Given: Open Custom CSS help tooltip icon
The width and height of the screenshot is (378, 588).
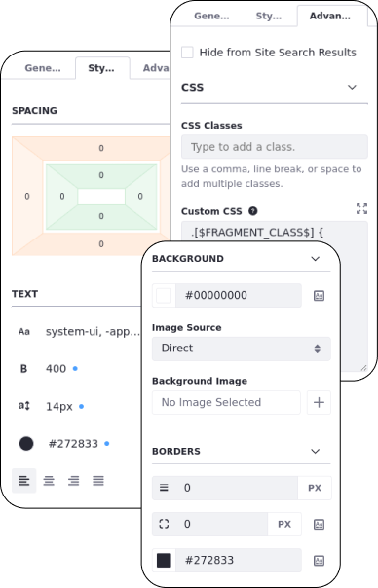Looking at the screenshot, I should click(253, 211).
